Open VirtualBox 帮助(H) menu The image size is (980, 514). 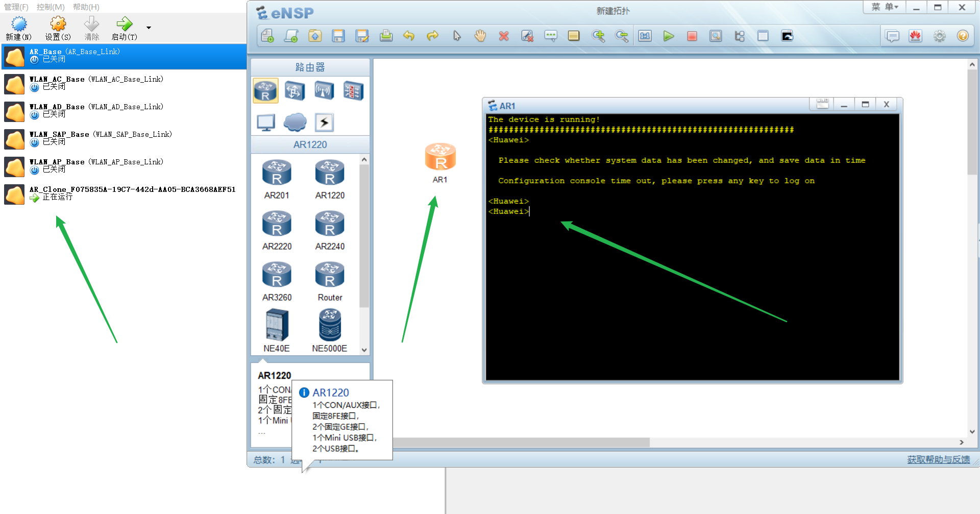pyautogui.click(x=86, y=7)
